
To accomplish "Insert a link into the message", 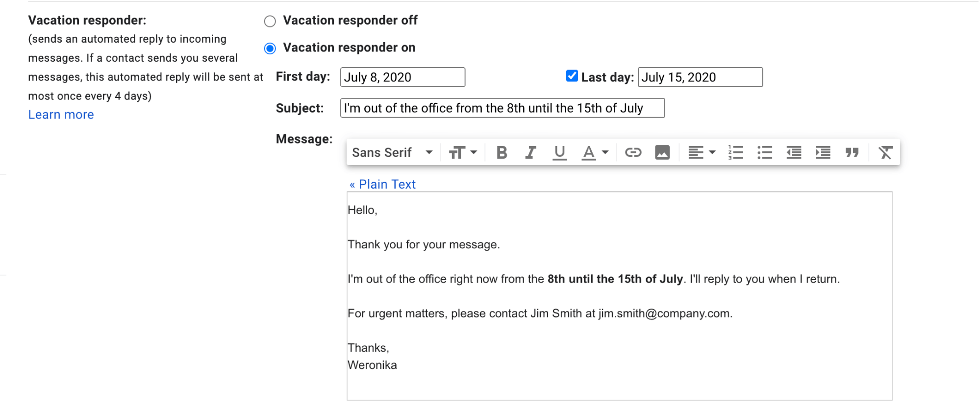I will tap(633, 152).
